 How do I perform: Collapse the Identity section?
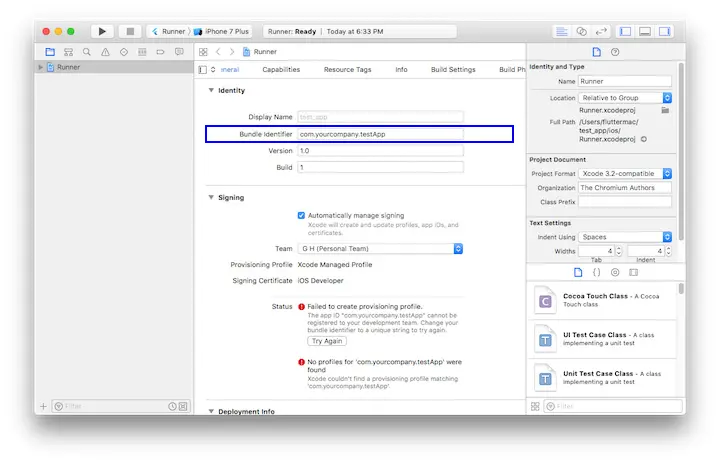click(211, 90)
